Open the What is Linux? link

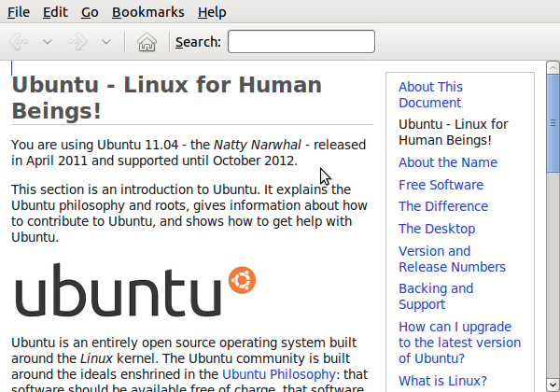point(442,381)
